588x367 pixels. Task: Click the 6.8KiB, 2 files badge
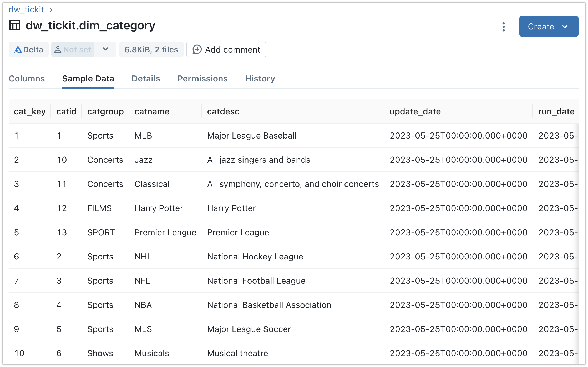(x=151, y=49)
